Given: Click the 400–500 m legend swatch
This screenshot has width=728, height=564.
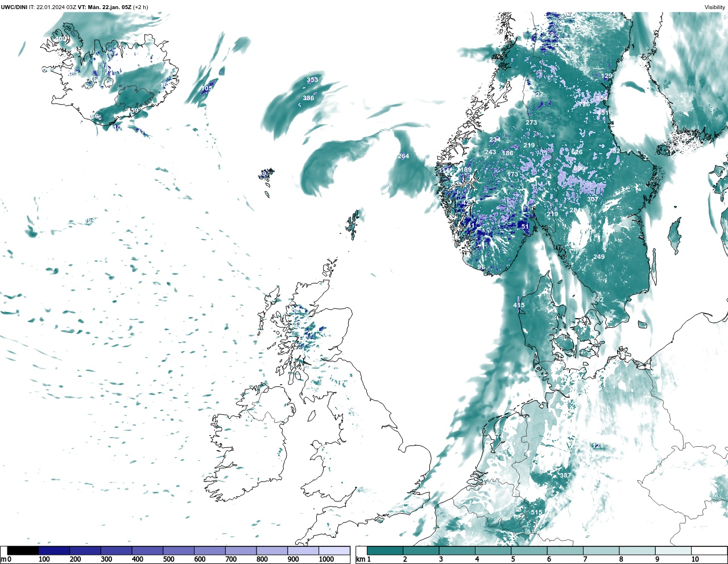Looking at the screenshot, I should (x=147, y=550).
